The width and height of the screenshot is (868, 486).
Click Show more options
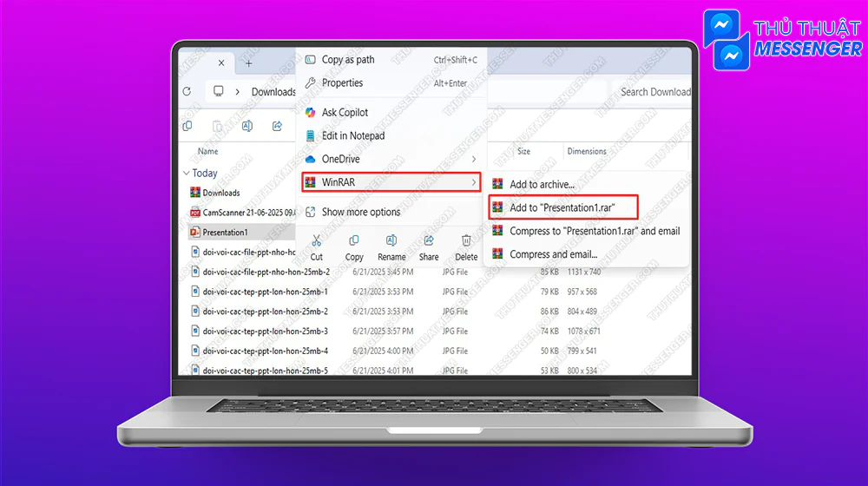(391, 212)
